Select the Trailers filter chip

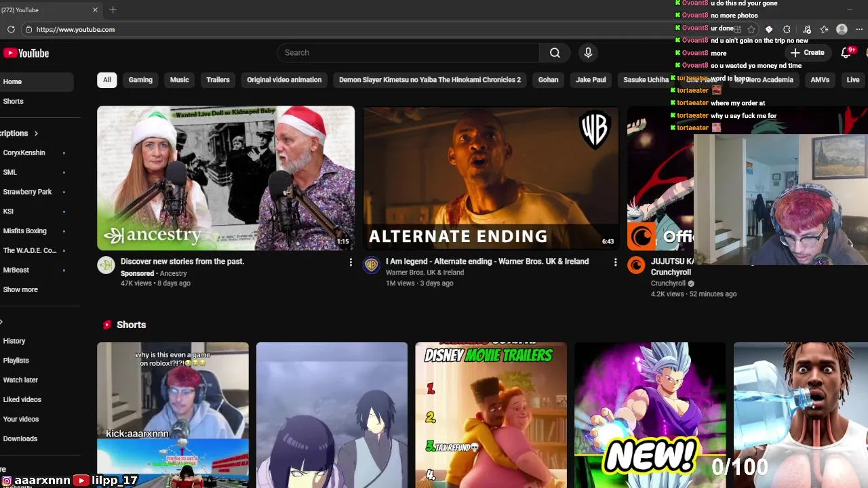218,80
